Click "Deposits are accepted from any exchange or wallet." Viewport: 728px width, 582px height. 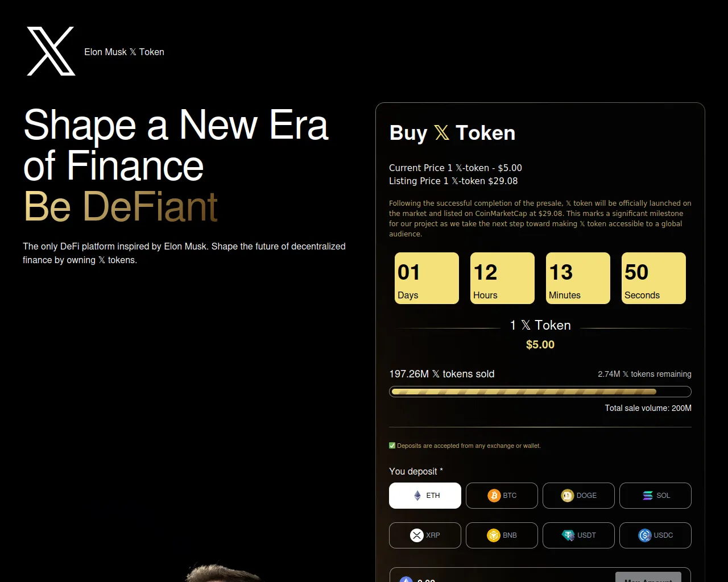point(469,446)
